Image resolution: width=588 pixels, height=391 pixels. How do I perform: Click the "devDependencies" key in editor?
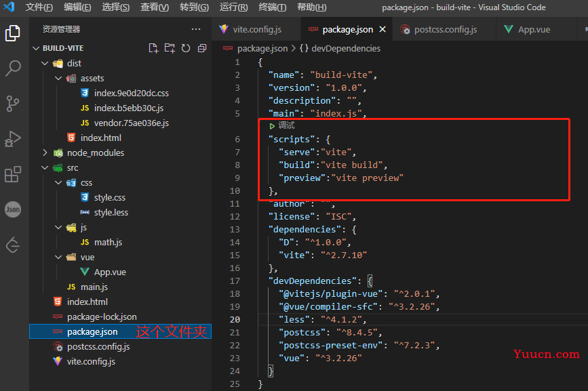[x=313, y=281]
